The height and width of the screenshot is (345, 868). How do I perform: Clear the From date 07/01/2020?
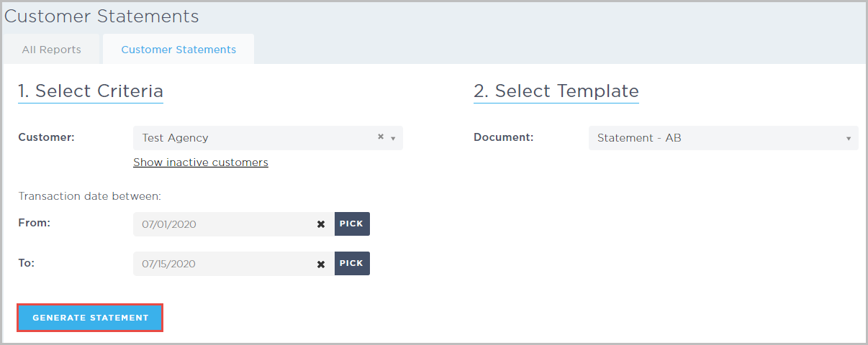pyautogui.click(x=321, y=224)
